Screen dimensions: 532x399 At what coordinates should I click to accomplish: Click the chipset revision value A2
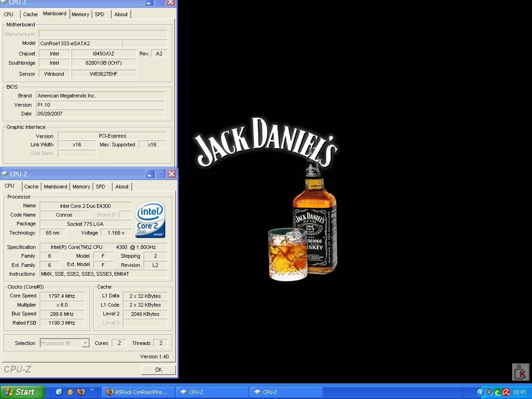159,54
